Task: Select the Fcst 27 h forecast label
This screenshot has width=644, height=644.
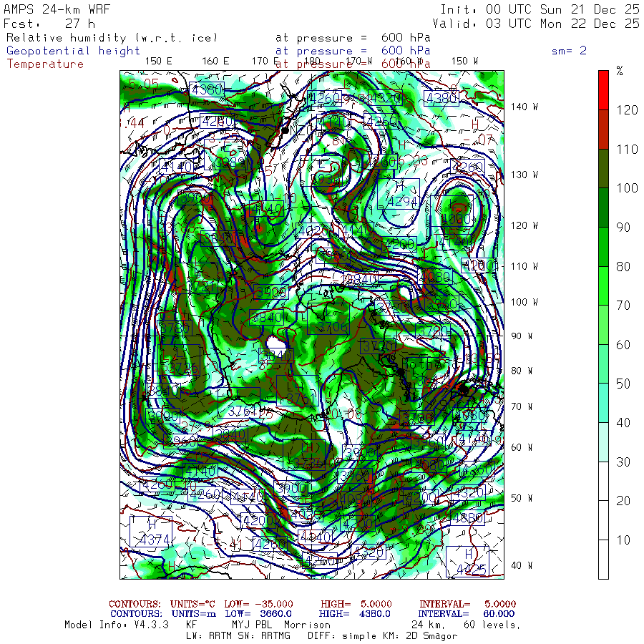Action: 49,24
